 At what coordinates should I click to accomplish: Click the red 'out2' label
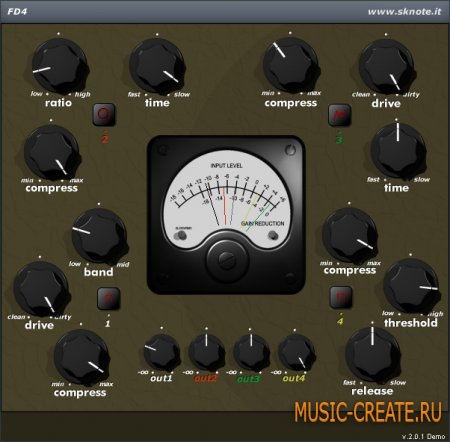pos(205,379)
